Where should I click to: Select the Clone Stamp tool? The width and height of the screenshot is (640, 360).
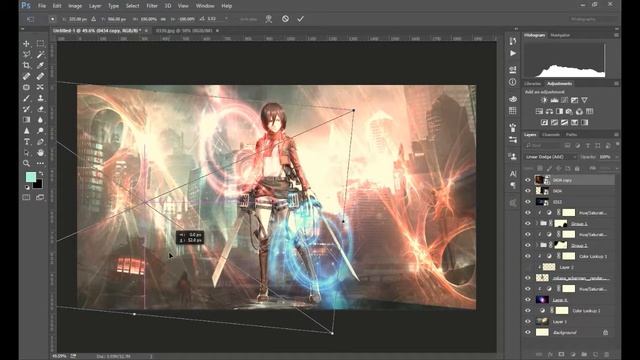[40, 98]
